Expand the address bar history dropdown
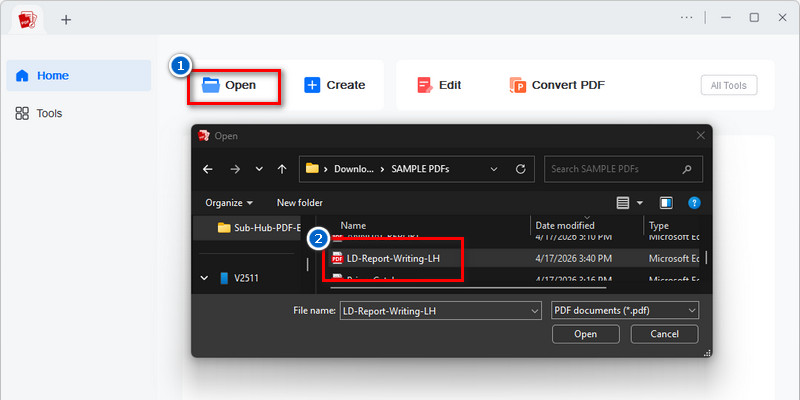The width and height of the screenshot is (800, 400). (x=493, y=169)
